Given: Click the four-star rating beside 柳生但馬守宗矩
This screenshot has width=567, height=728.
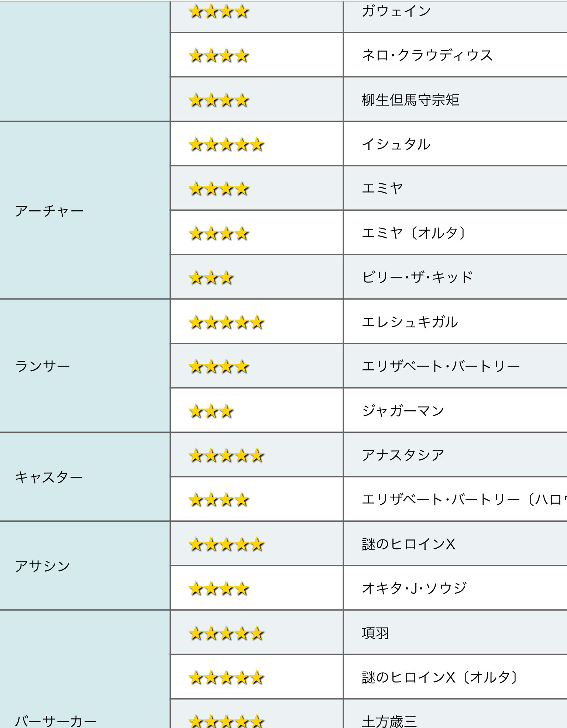Looking at the screenshot, I should [x=219, y=100].
